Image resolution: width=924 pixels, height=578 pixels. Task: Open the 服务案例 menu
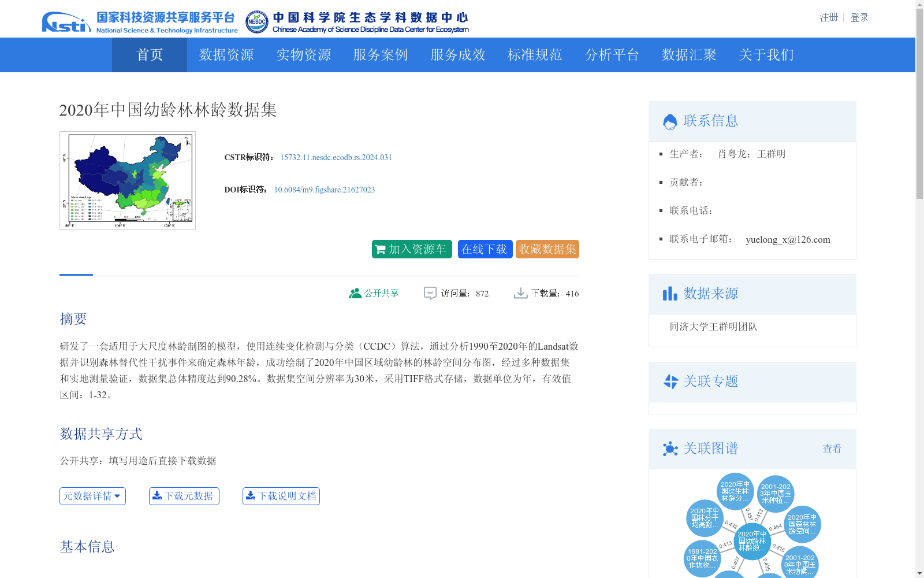(x=381, y=55)
